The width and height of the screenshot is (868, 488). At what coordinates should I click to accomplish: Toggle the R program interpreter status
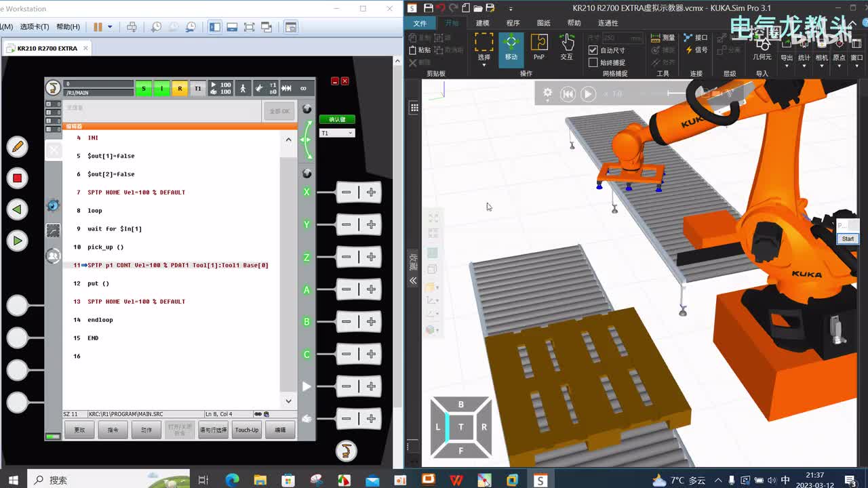click(180, 88)
